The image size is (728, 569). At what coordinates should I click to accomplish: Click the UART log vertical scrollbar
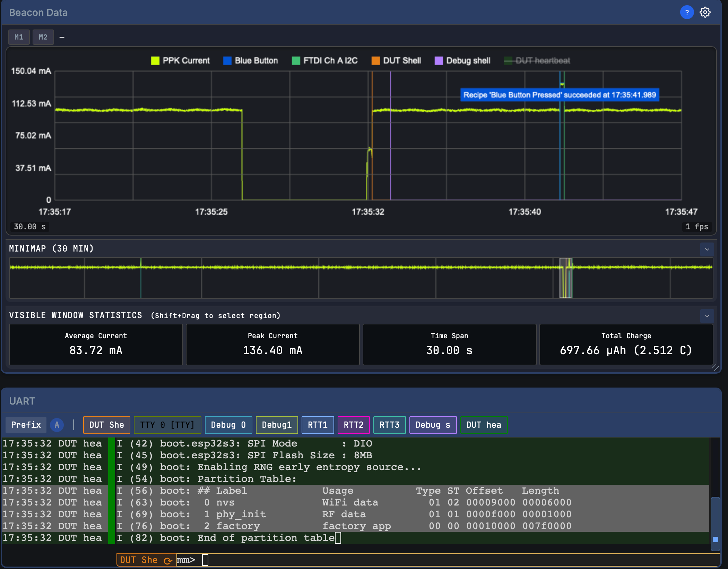(x=715, y=524)
